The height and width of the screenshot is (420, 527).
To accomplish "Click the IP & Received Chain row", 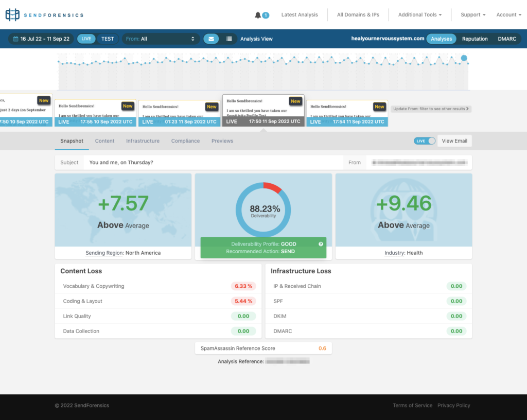I will coord(368,286).
